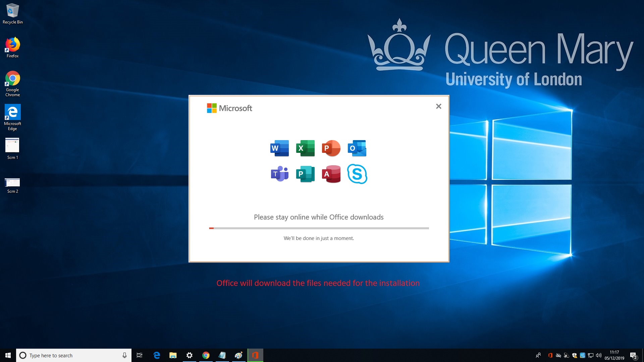This screenshot has width=644, height=362.
Task: Click the Skype icon in the installer
Action: click(357, 174)
